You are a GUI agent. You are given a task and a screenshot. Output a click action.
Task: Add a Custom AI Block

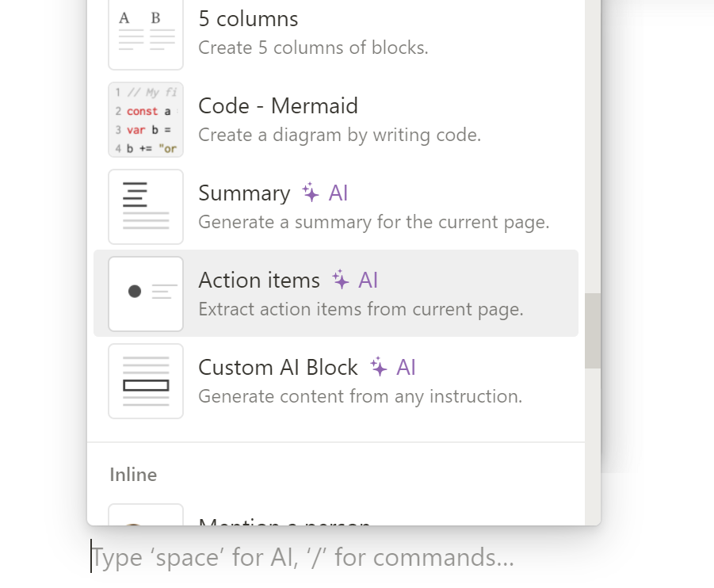(278, 368)
